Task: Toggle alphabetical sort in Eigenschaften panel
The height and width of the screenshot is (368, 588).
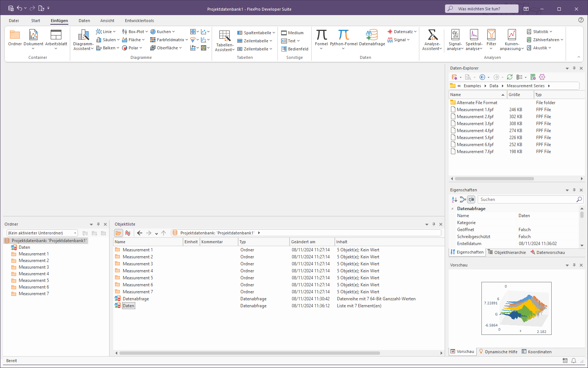Action: pos(455,199)
